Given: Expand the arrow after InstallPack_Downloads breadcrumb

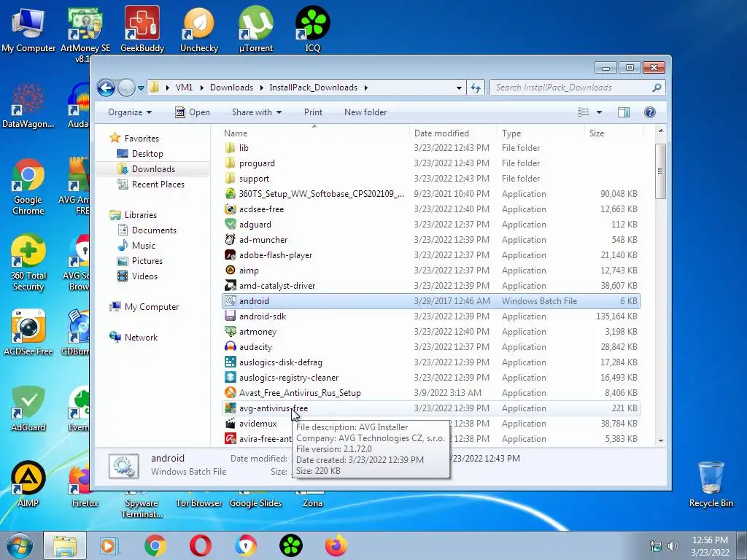Looking at the screenshot, I should coord(366,87).
